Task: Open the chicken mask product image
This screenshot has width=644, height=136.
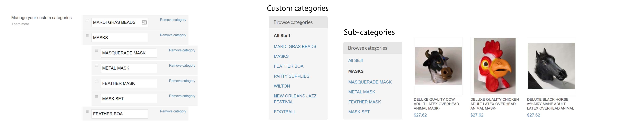Action: tap(495, 66)
